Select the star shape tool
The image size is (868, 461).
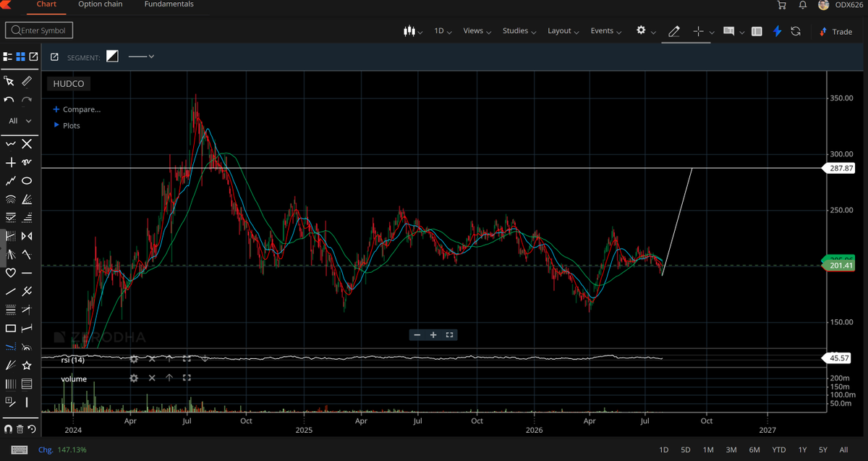click(27, 365)
